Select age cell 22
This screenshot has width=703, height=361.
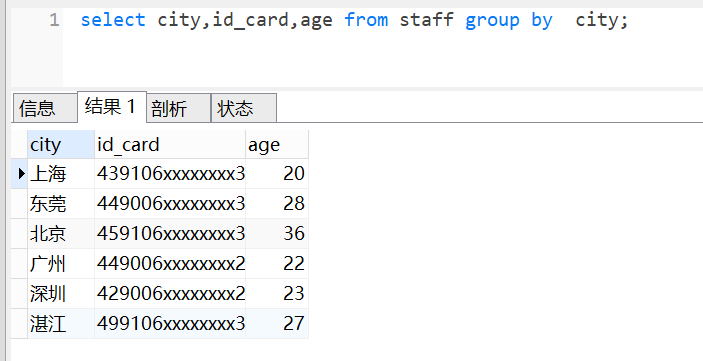277,264
